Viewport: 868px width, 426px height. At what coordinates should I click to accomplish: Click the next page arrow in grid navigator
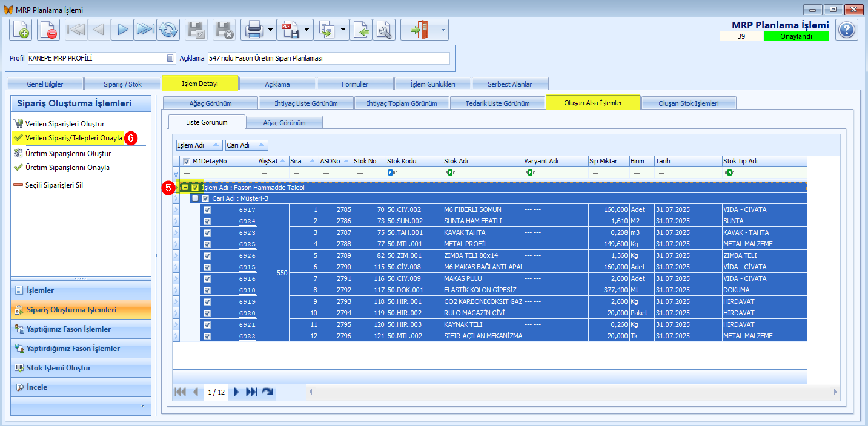click(x=237, y=392)
